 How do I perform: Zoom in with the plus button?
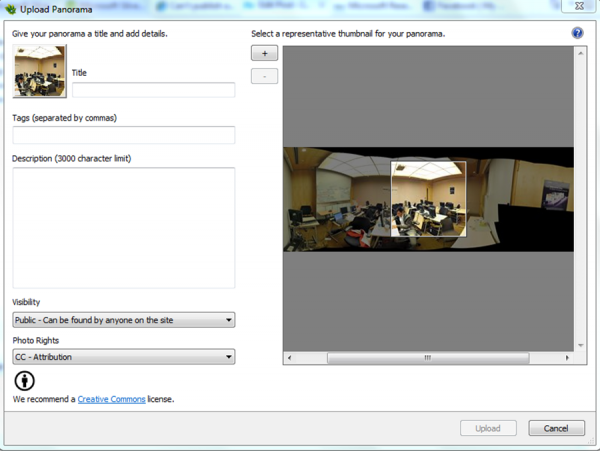click(264, 54)
